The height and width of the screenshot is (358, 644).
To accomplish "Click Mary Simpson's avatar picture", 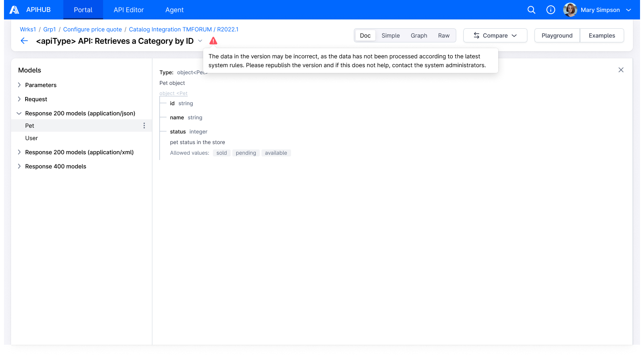I will point(570,10).
